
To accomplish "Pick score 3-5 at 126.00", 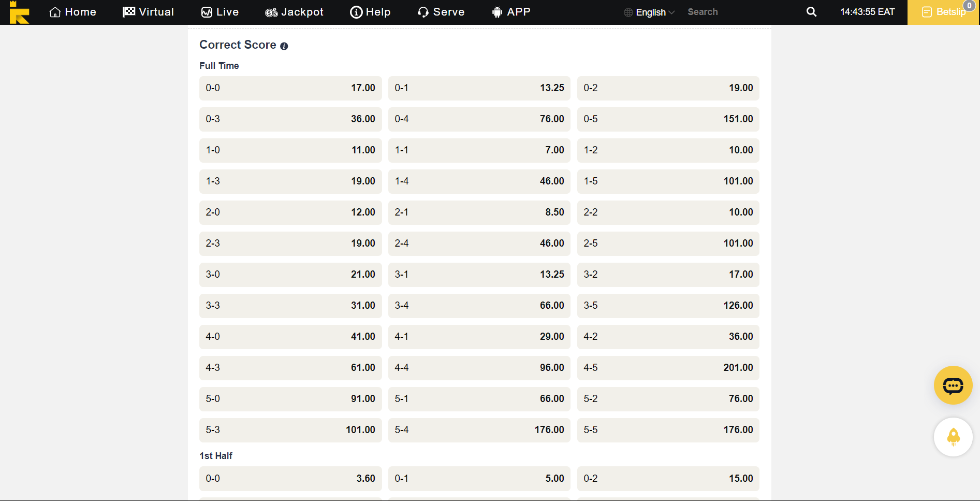I will pyautogui.click(x=668, y=306).
